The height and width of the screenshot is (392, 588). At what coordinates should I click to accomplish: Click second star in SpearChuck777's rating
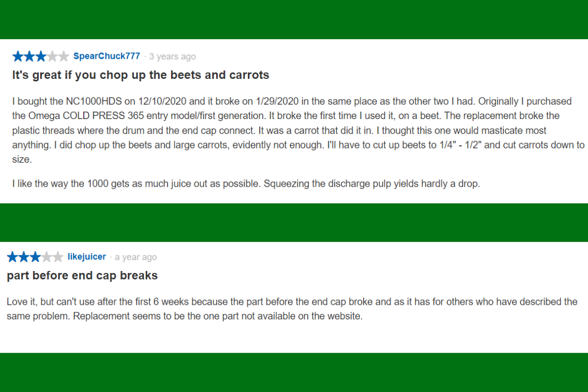click(29, 56)
